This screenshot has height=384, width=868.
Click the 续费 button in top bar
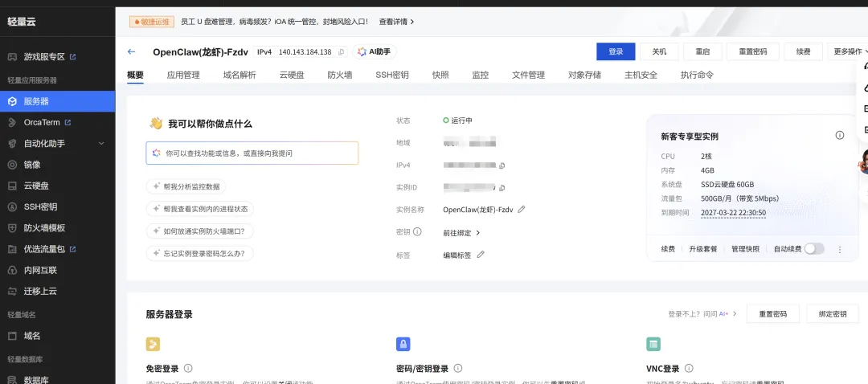click(x=803, y=51)
